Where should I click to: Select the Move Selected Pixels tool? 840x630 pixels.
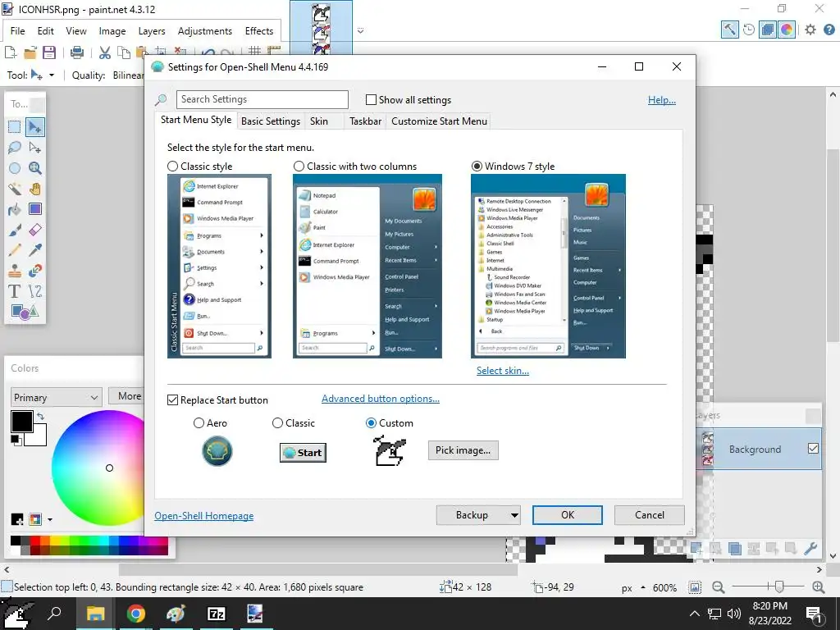click(34, 127)
